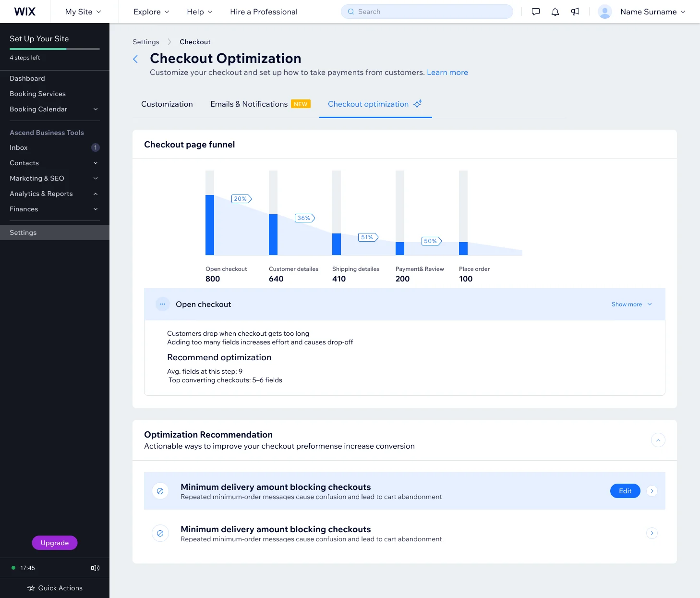700x598 pixels.
Task: Click the 51% drop-off tag on the funnel
Action: click(x=368, y=237)
